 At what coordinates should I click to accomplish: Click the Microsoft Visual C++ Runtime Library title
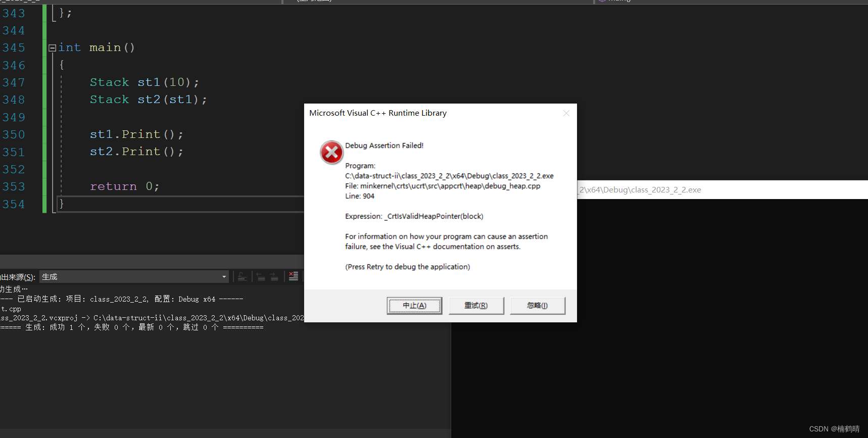(378, 113)
